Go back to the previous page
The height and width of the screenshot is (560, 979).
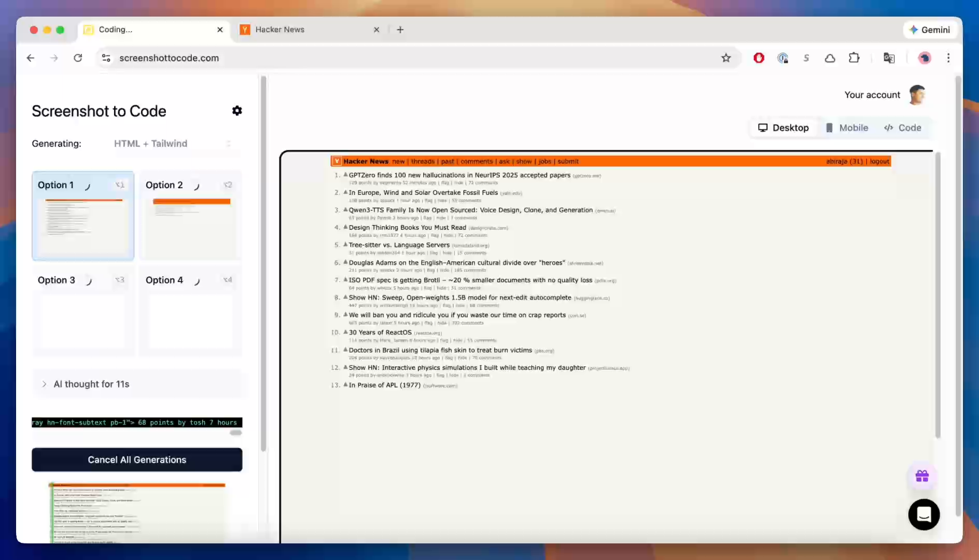[x=31, y=58]
